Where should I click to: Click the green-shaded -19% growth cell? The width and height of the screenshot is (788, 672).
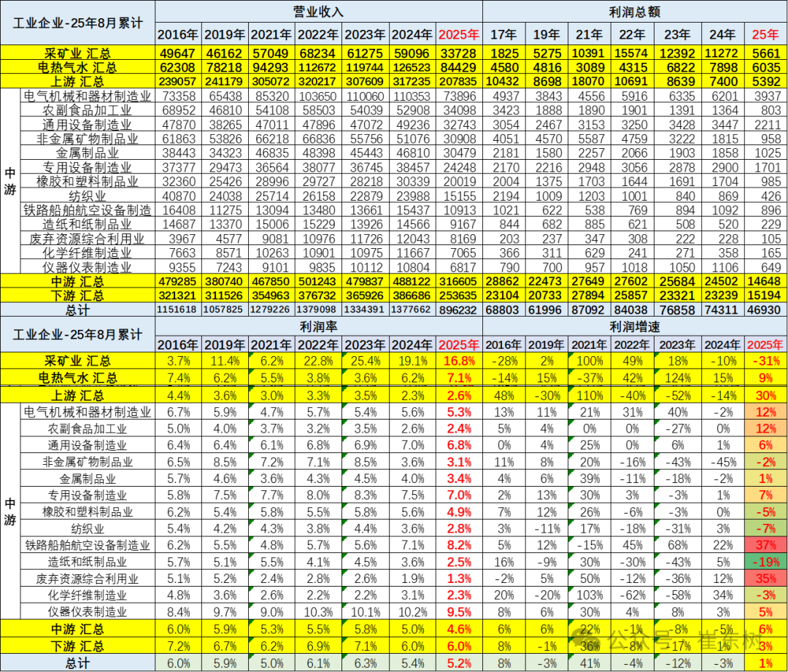tap(765, 562)
